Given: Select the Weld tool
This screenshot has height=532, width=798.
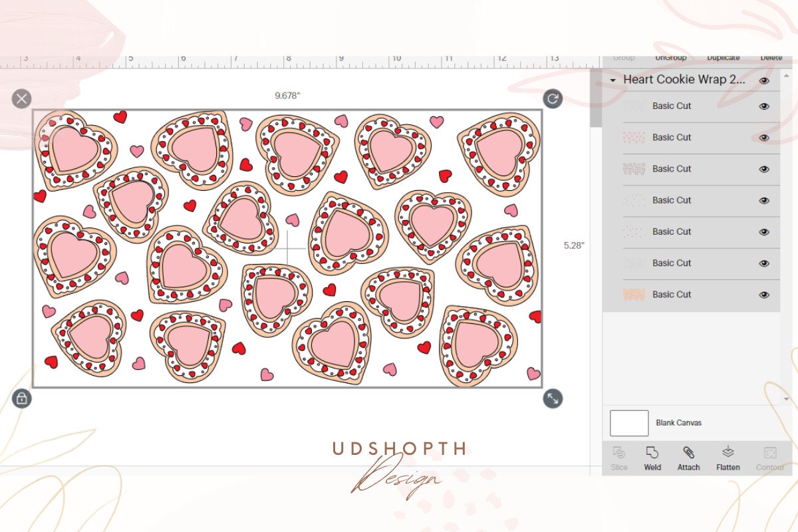Looking at the screenshot, I should tap(652, 458).
